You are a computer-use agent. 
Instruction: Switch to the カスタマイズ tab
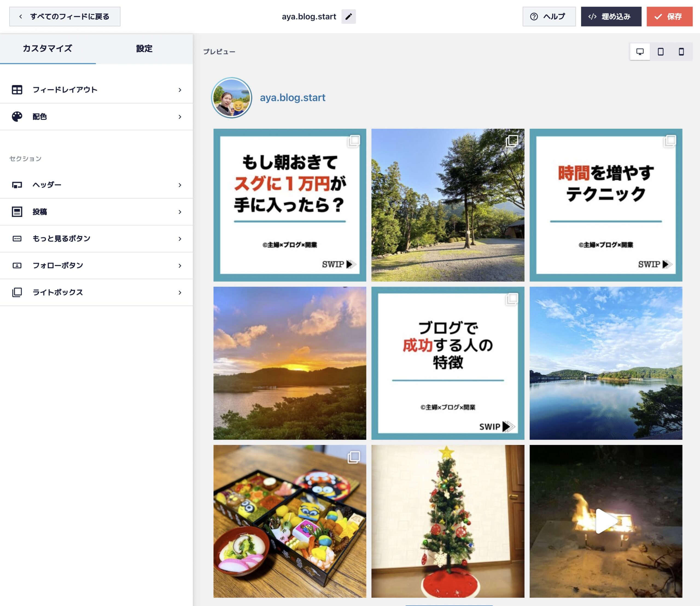(48, 49)
